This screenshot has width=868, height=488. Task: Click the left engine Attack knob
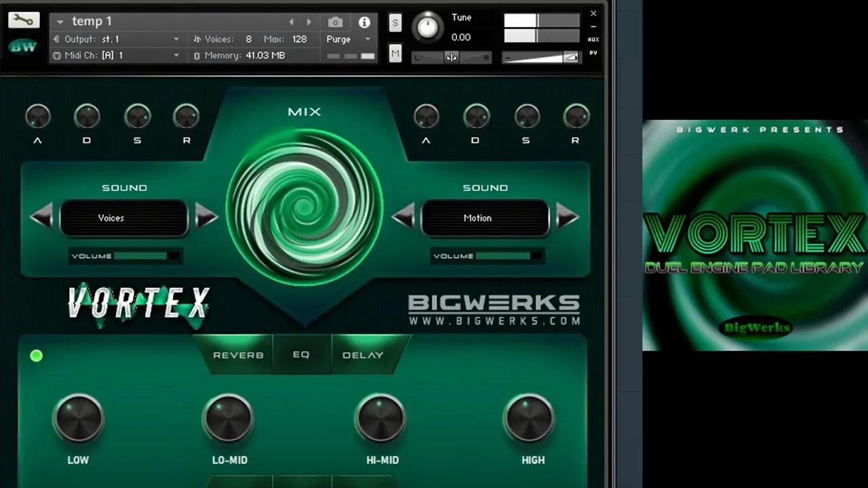pyautogui.click(x=38, y=116)
